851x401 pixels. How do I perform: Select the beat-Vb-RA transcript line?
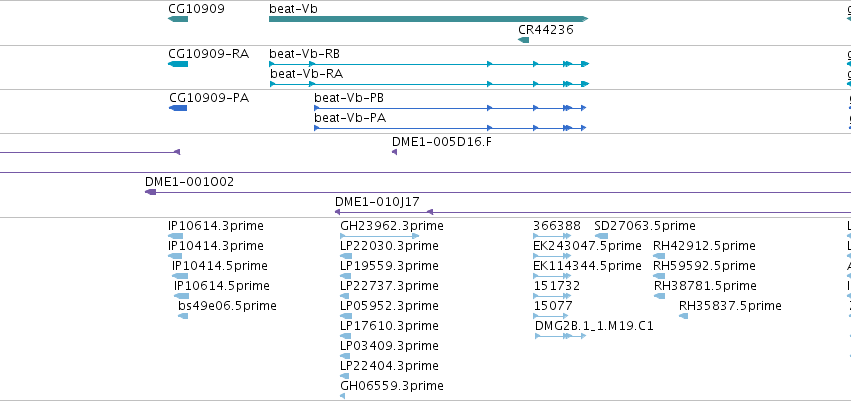429,84
